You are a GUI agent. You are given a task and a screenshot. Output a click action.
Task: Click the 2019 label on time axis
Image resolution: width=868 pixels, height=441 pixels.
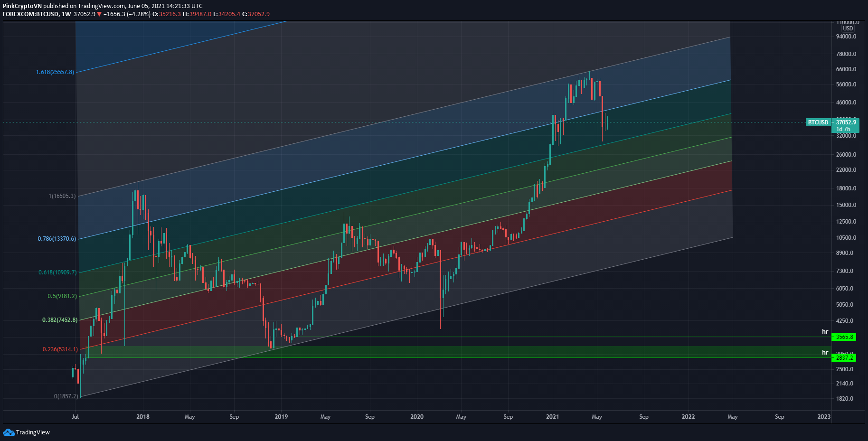point(281,417)
